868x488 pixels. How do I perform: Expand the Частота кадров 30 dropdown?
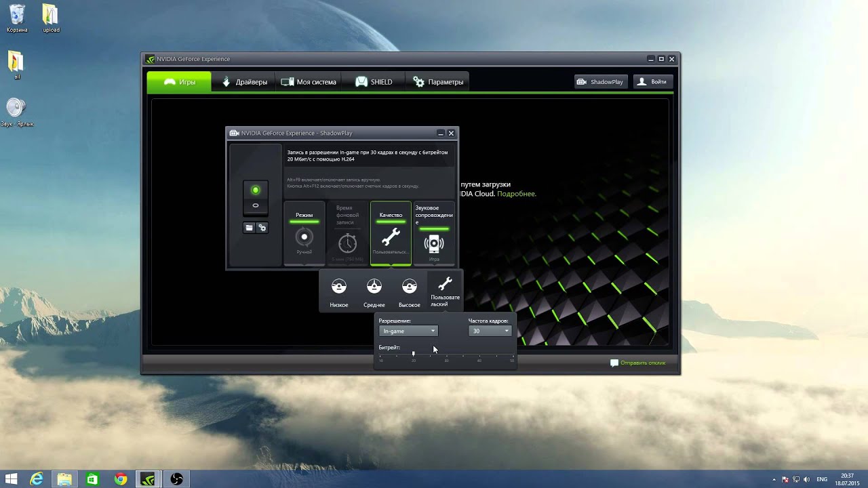tap(490, 331)
